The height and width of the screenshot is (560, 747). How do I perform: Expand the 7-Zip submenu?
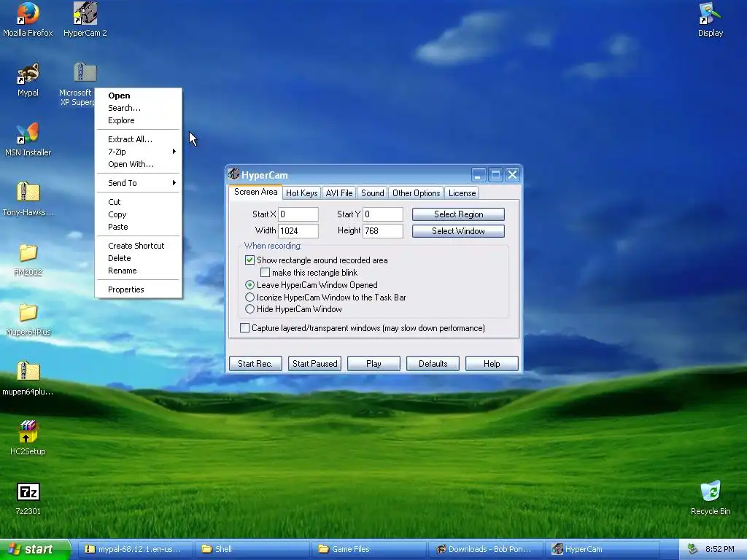tap(138, 152)
